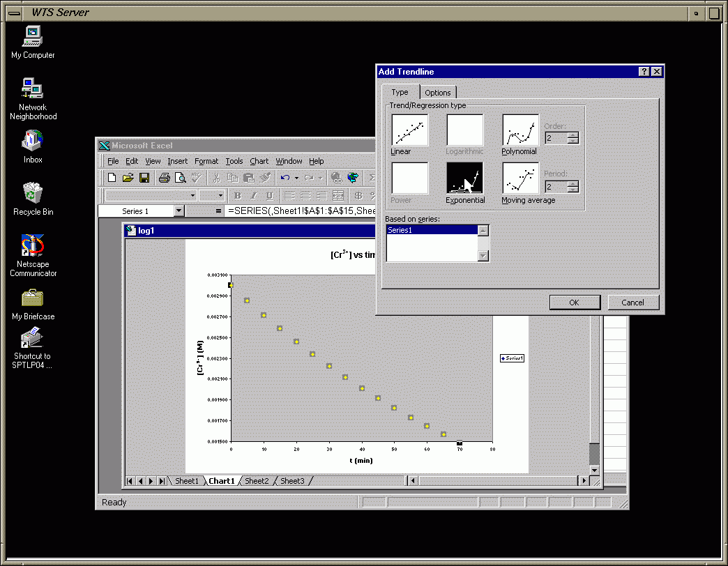Switch to the Sheet1 worksheet tab

click(x=186, y=481)
